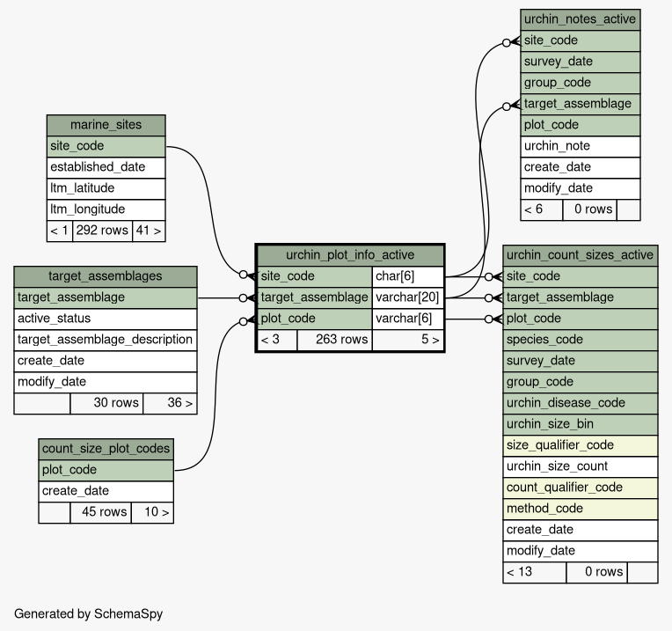Click the 41 > children count

149,231
